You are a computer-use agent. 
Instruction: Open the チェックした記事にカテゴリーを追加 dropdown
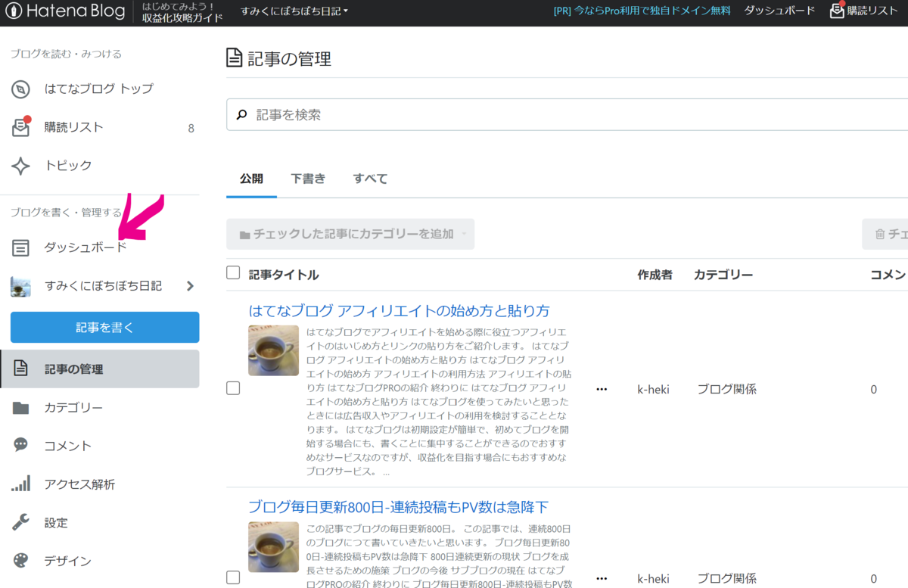coord(350,235)
